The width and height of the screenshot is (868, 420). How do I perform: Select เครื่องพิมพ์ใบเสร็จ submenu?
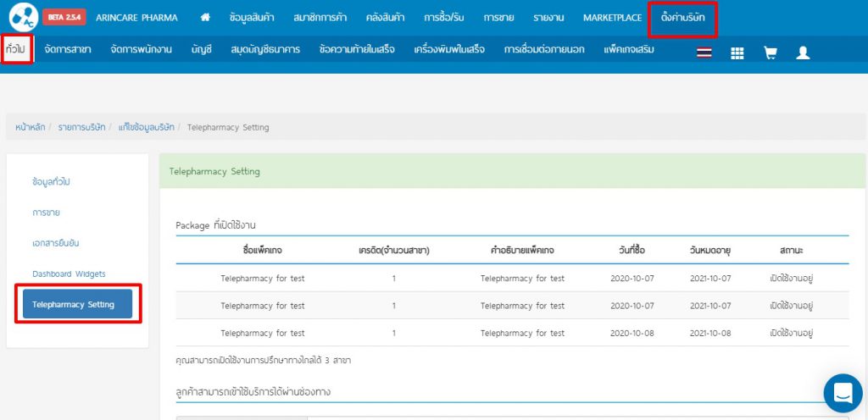pyautogui.click(x=449, y=49)
